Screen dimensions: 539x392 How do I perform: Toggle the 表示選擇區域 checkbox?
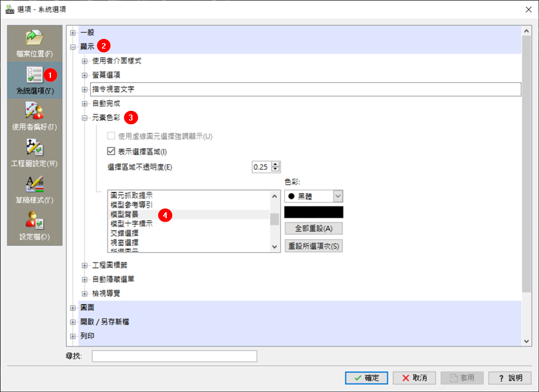[111, 151]
